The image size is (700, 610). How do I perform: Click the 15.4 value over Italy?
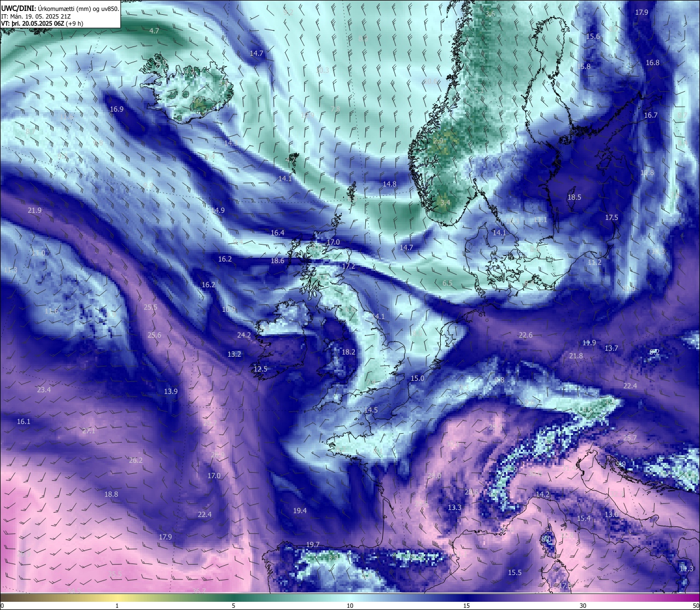584,519
